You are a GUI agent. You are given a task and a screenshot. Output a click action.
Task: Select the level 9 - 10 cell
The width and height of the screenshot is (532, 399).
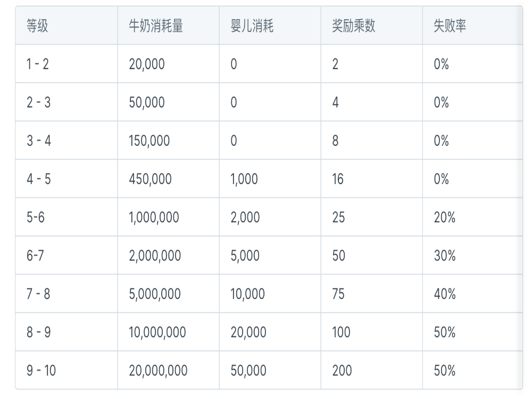(x=66, y=370)
